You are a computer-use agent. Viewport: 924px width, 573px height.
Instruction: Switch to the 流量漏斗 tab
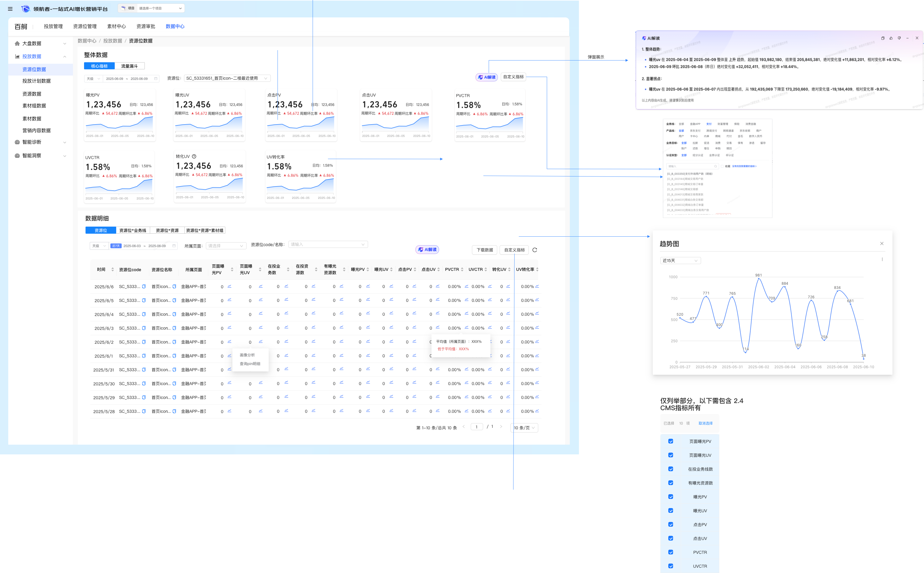[129, 66]
